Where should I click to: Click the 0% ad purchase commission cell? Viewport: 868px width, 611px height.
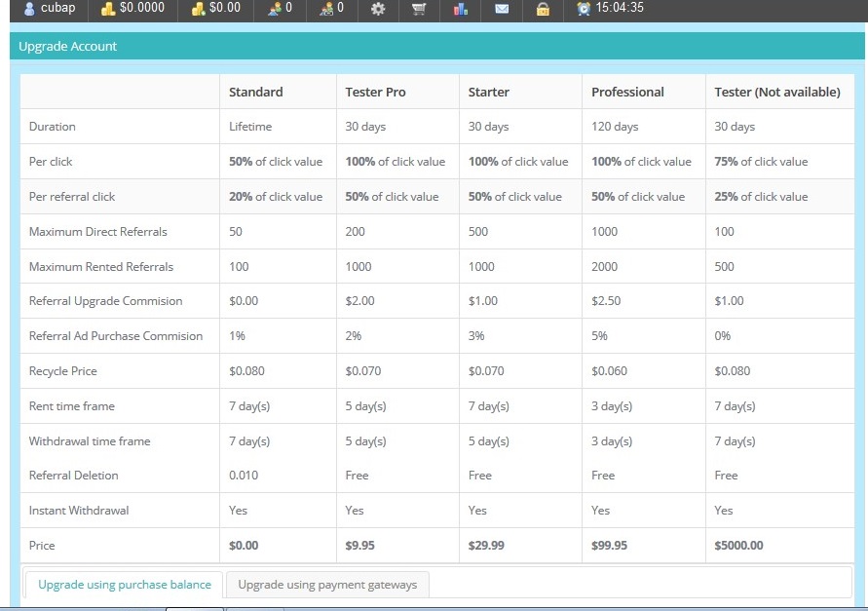click(723, 335)
